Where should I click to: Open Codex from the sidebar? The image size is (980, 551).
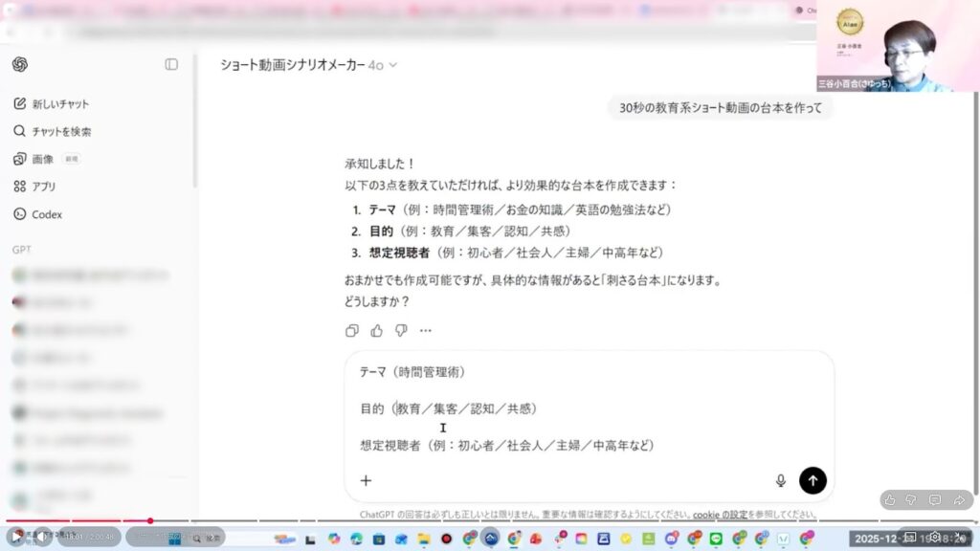click(46, 214)
